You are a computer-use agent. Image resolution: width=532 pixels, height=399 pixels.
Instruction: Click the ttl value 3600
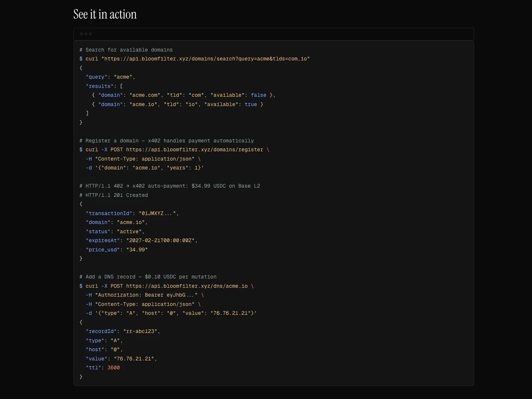click(114, 368)
